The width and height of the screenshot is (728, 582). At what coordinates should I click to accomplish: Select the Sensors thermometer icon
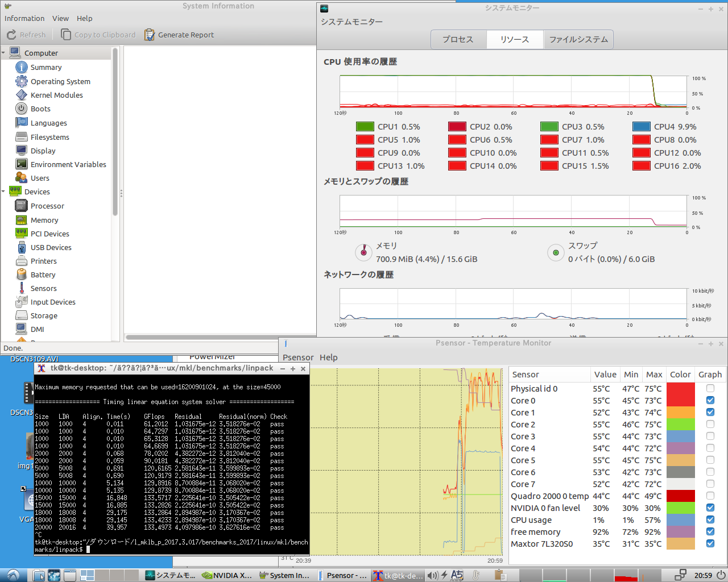[x=22, y=288]
